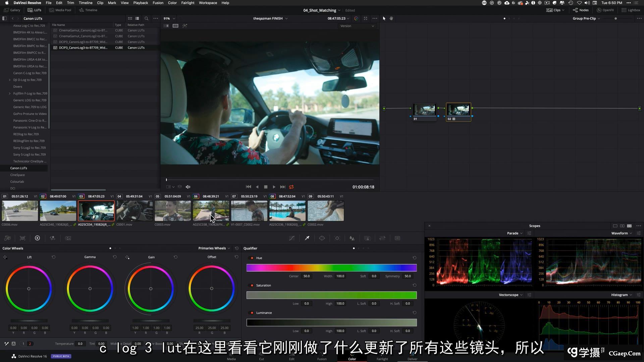This screenshot has width=644, height=362.
Task: Click the loop playback icon
Action: (291, 187)
